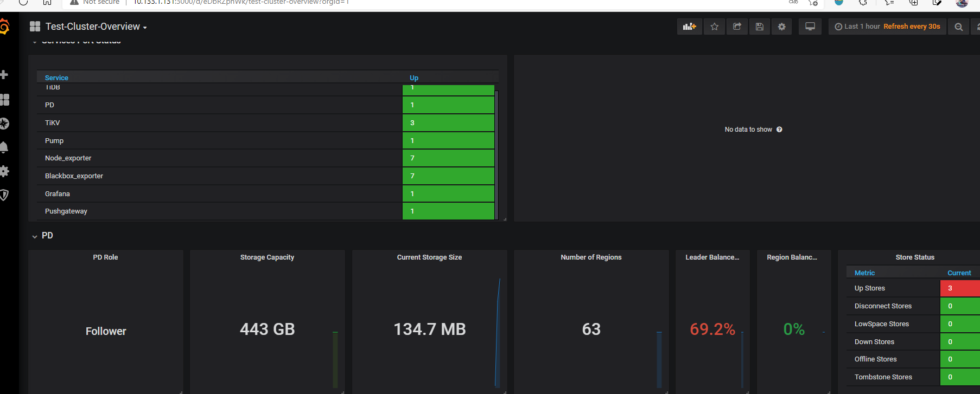980x394 pixels.
Task: Click the Grafana service row name
Action: [58, 194]
